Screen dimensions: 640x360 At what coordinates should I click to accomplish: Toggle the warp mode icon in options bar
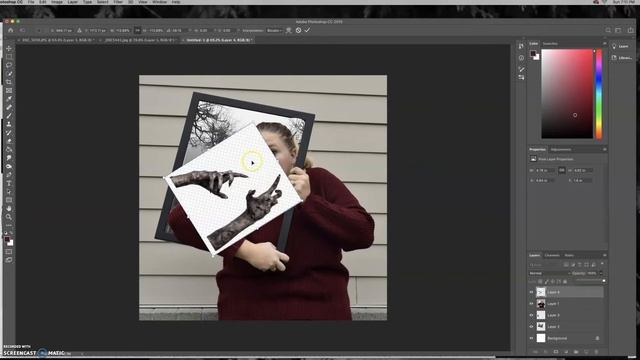point(289,30)
